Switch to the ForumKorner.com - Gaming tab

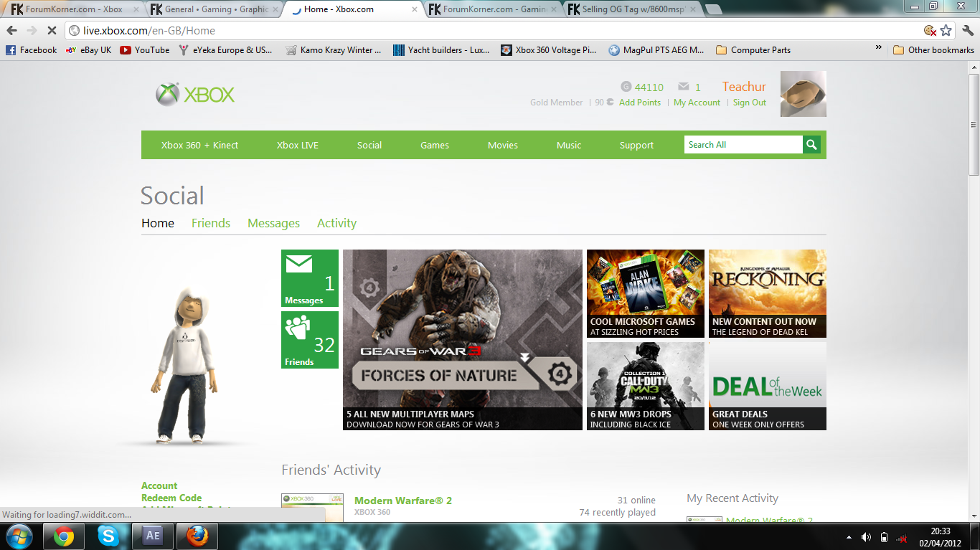(492, 10)
